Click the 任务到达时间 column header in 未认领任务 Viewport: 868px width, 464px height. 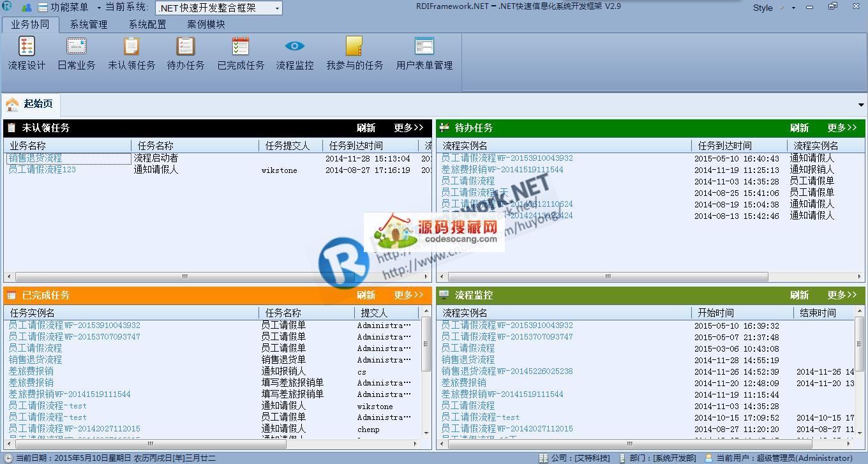click(356, 146)
